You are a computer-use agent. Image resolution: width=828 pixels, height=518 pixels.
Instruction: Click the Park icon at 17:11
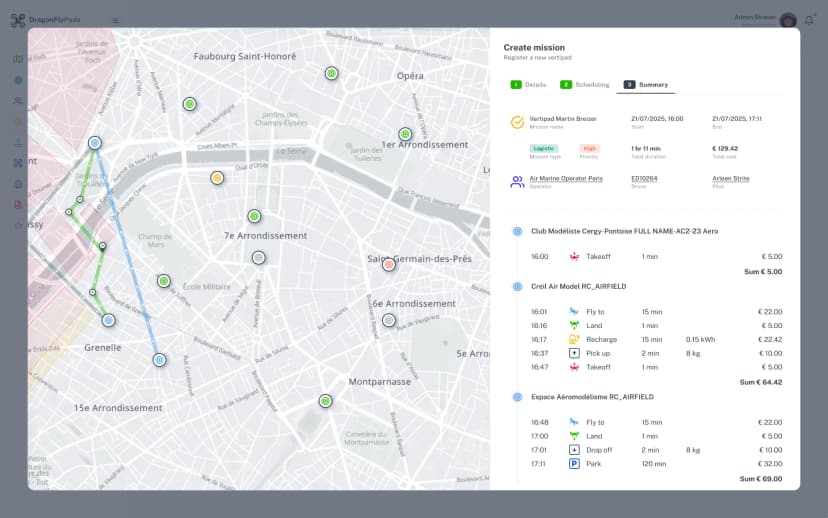[574, 464]
